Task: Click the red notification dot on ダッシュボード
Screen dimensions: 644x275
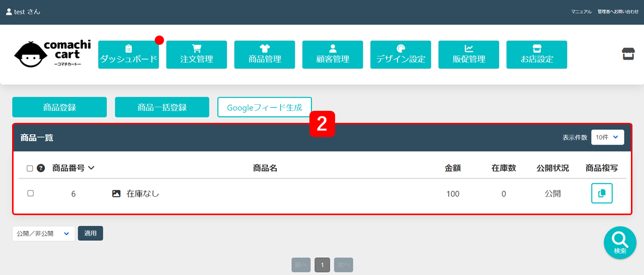Action: pos(159,40)
